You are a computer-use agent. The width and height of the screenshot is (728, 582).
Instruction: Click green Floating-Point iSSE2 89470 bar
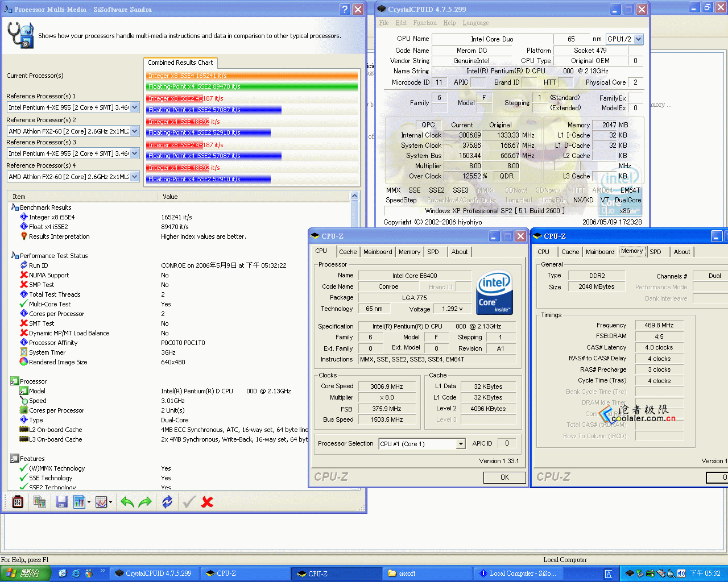click(x=253, y=86)
